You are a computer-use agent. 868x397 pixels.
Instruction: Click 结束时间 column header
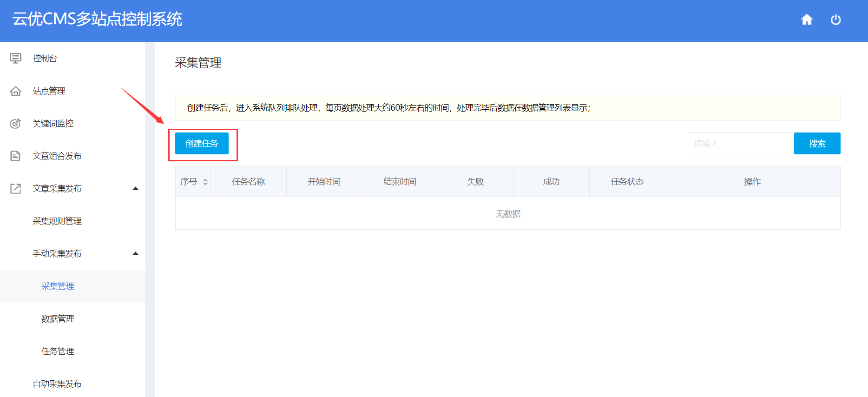pyautogui.click(x=400, y=182)
